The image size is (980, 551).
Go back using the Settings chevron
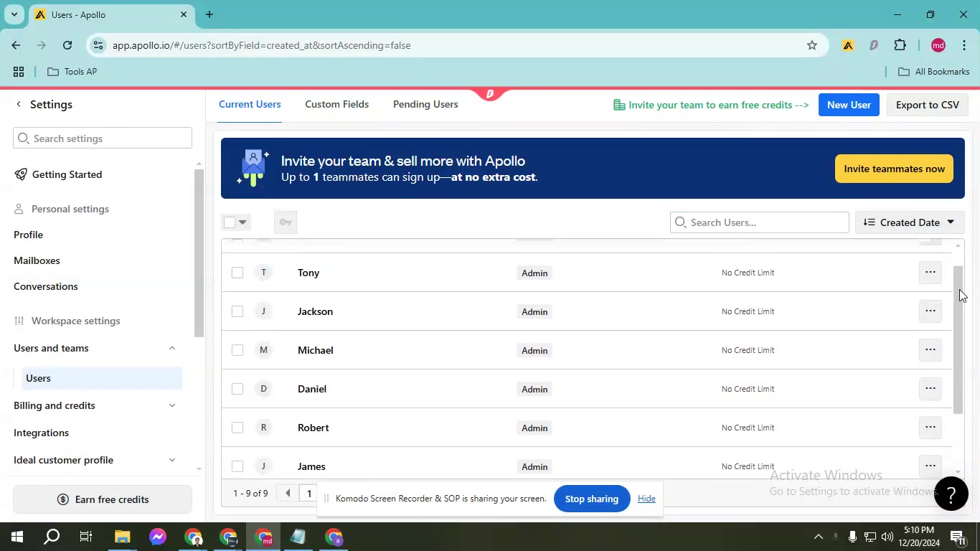pos(19,104)
